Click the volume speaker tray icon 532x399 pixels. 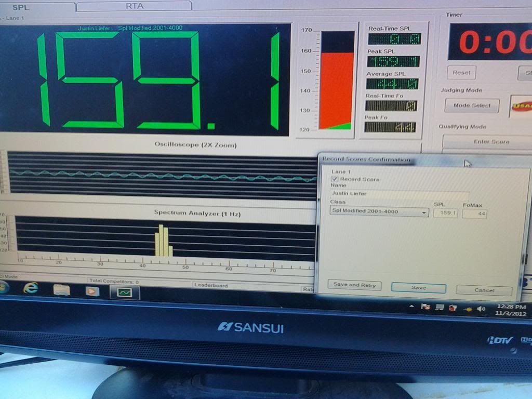[x=481, y=309]
